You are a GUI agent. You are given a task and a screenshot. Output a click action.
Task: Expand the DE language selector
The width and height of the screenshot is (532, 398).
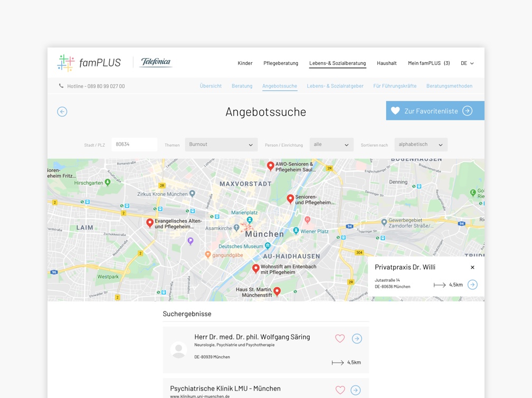click(467, 63)
